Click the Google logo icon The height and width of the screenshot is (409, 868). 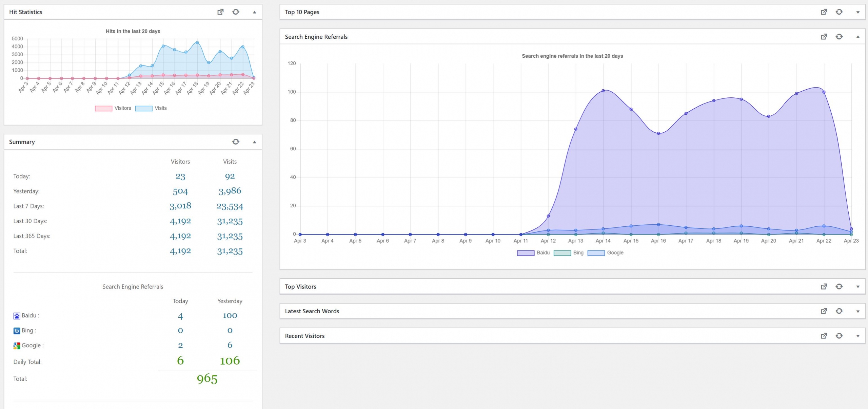click(x=17, y=346)
